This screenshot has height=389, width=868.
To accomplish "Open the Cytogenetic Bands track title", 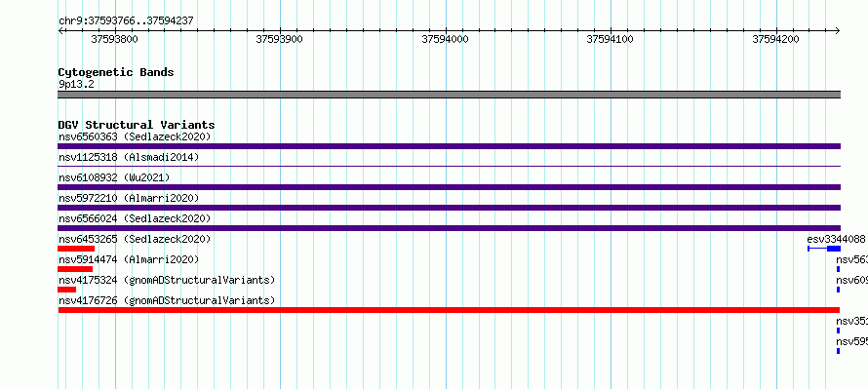I will point(116,72).
